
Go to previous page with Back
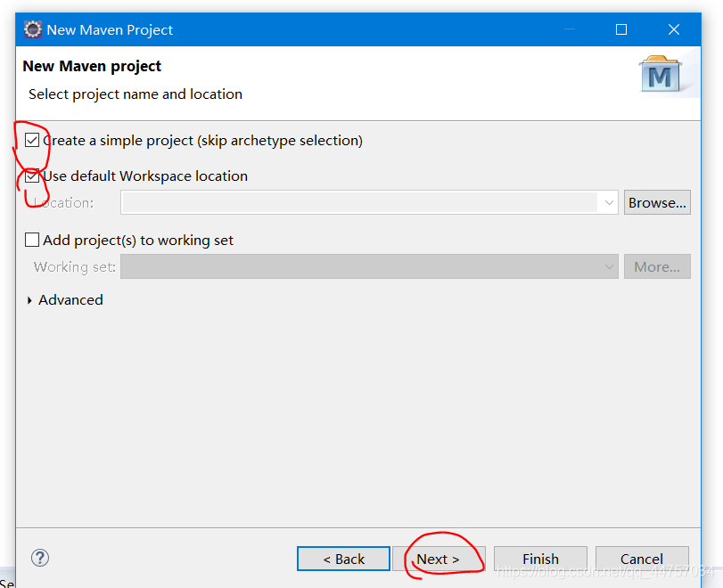[x=343, y=559]
